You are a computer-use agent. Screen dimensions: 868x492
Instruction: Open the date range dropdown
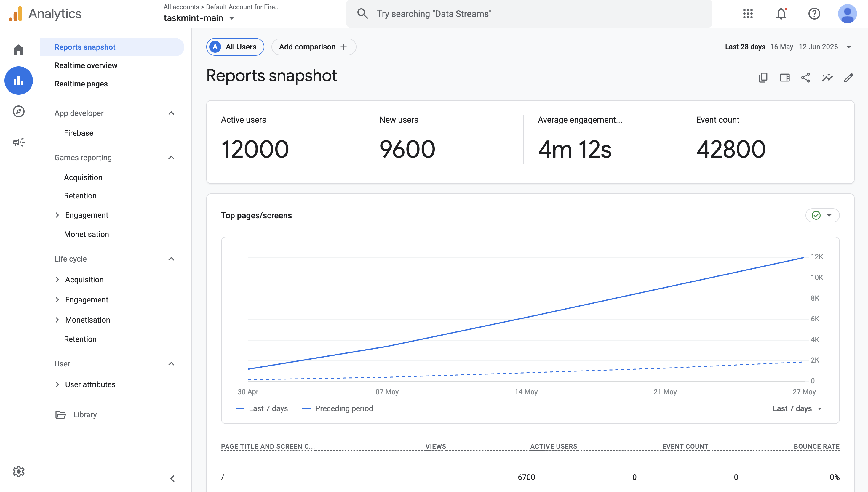tap(788, 47)
